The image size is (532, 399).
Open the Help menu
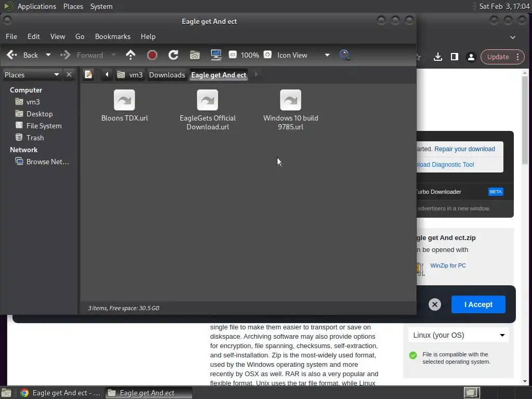click(148, 36)
